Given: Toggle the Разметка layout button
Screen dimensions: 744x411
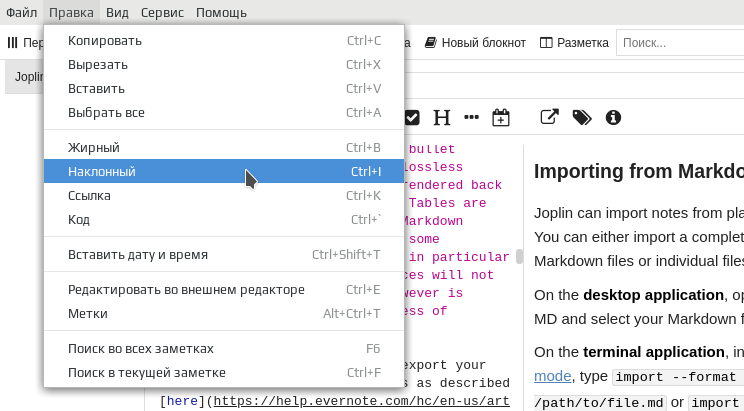Looking at the screenshot, I should tap(574, 43).
